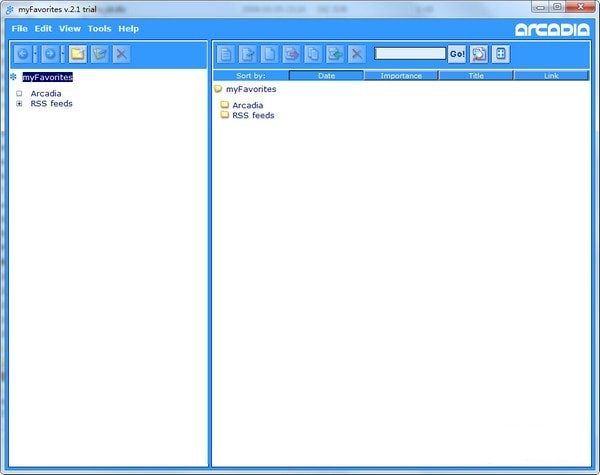Image resolution: width=600 pixels, height=475 pixels.
Task: Sort the list by Date
Action: 326,75
